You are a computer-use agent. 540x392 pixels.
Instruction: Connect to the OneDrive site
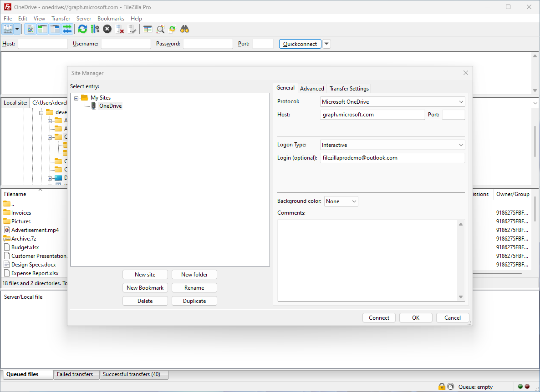click(x=379, y=317)
